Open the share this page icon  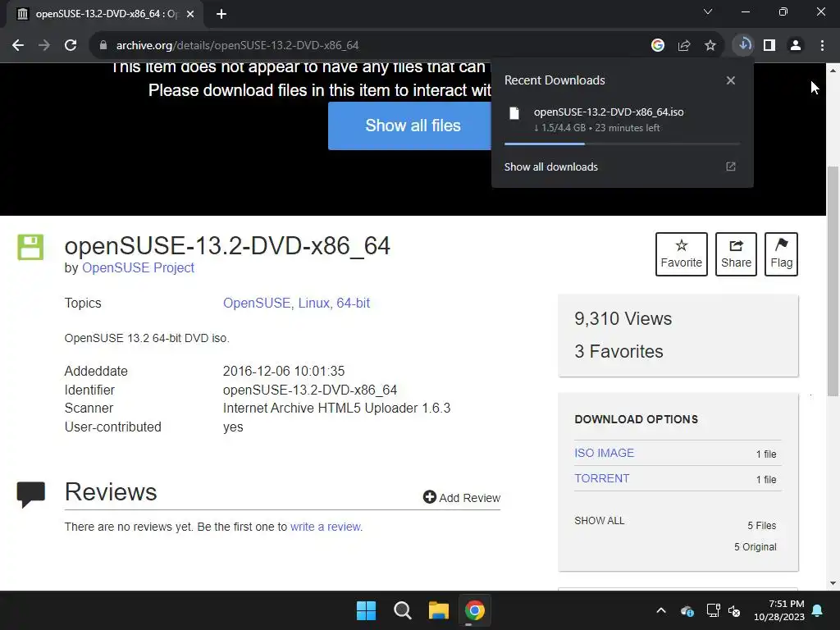[x=684, y=46]
